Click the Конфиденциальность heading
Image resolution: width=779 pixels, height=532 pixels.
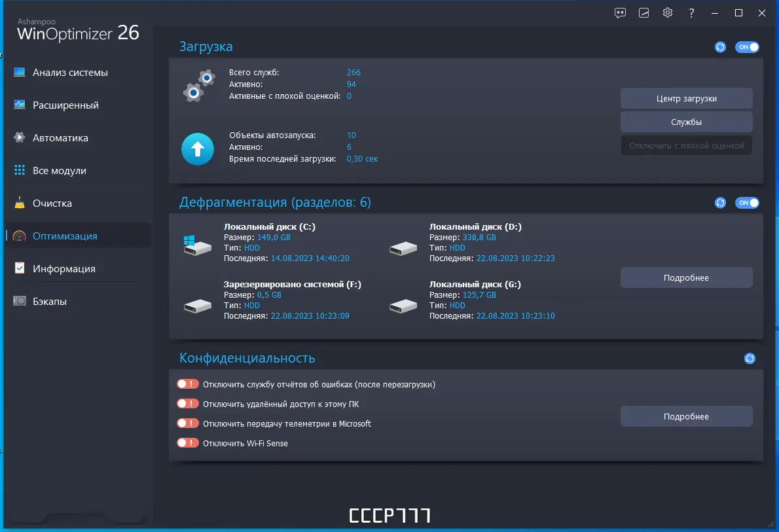coord(247,358)
